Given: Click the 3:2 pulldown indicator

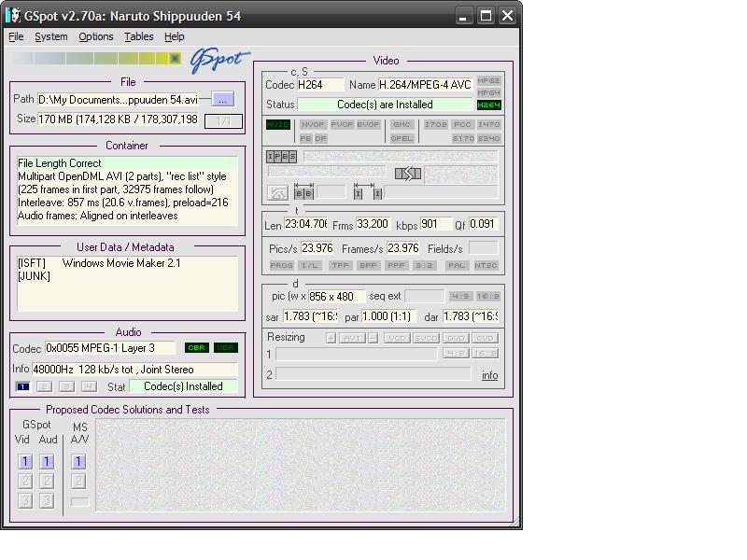Looking at the screenshot, I should click(x=424, y=265).
